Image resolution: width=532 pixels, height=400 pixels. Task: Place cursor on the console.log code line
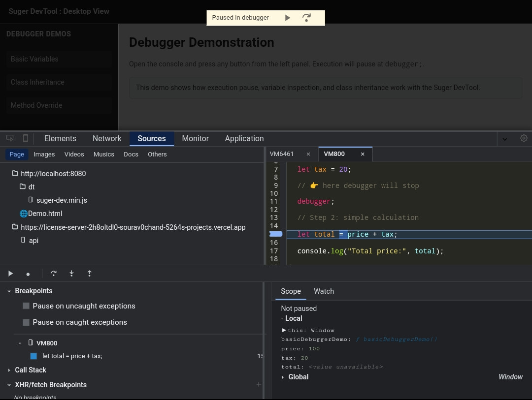pyautogui.click(x=370, y=251)
